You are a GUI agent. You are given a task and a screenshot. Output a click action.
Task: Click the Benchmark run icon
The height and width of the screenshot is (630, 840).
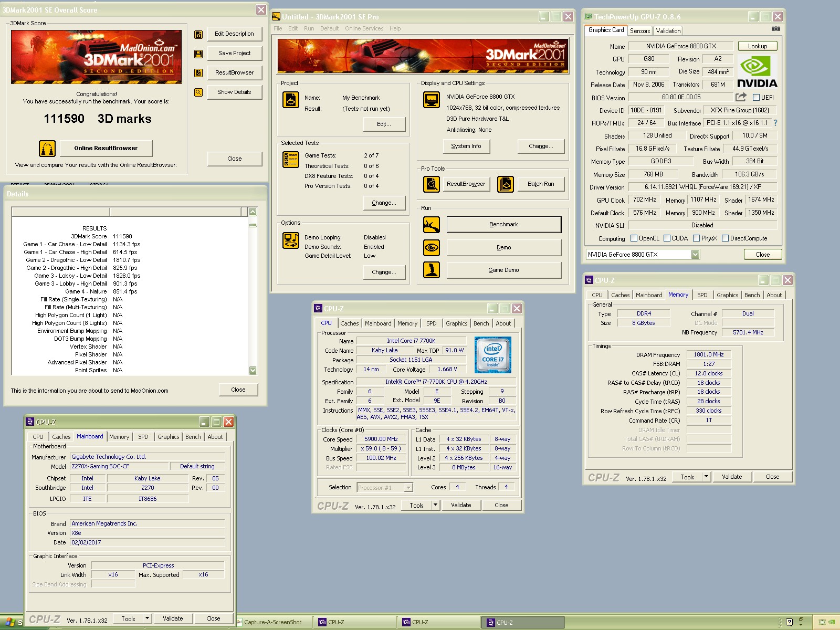pyautogui.click(x=432, y=225)
